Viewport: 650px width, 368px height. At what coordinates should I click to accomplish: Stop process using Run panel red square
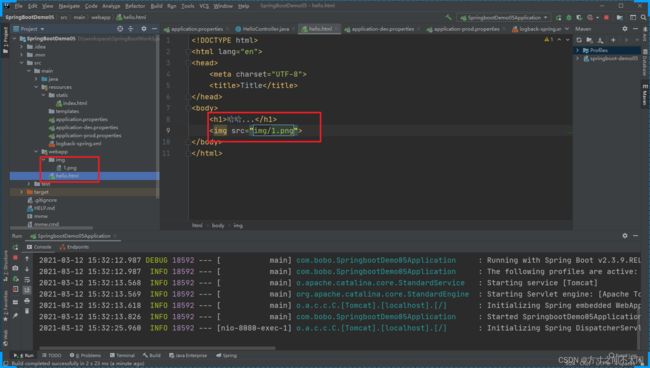coord(15,258)
